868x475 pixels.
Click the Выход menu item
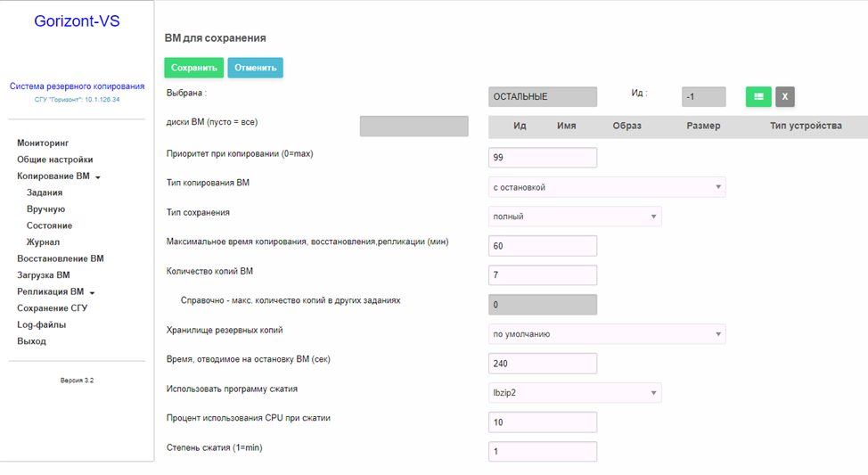pos(31,341)
